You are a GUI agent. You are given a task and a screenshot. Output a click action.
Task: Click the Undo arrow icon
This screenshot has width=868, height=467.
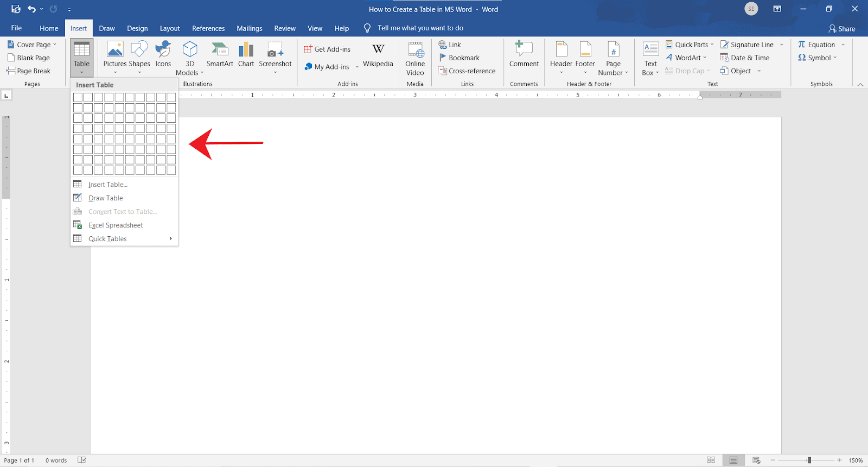[x=31, y=9]
